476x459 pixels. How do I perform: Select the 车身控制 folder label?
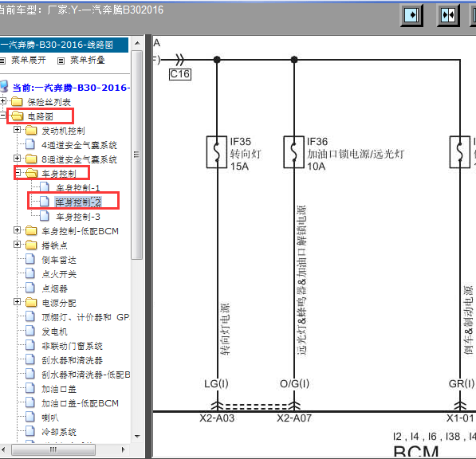click(x=58, y=174)
